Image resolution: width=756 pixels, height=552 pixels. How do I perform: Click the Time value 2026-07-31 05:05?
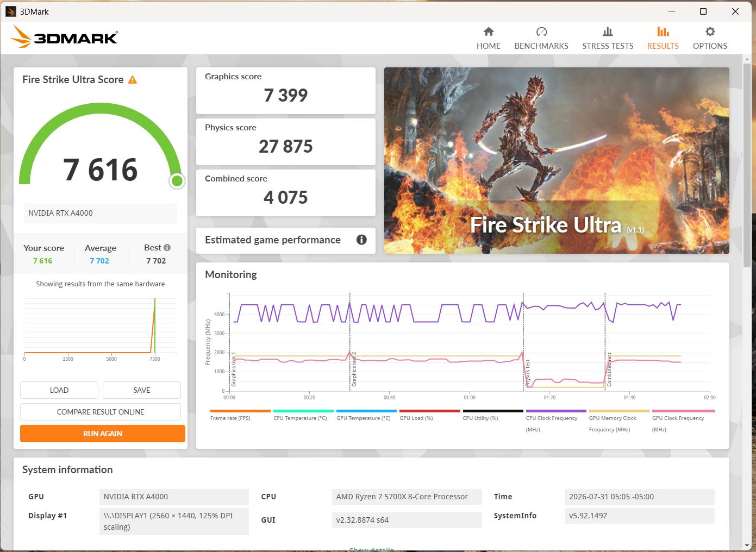640,497
